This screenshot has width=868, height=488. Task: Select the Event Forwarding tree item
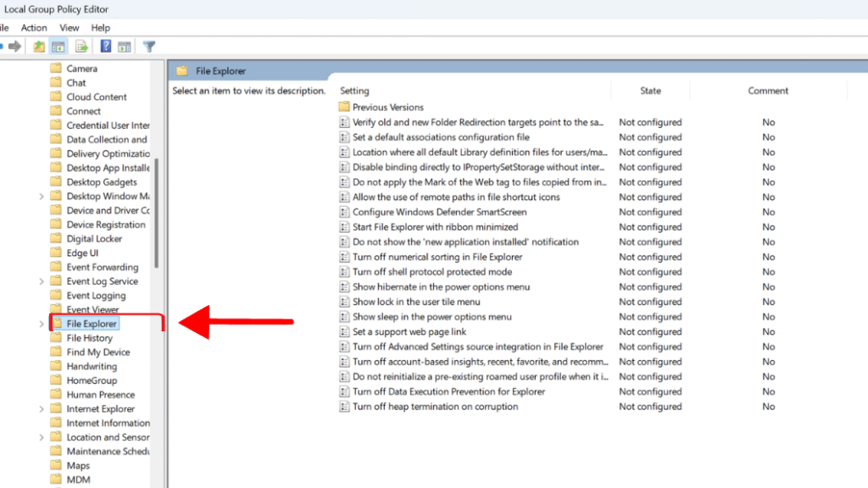103,267
